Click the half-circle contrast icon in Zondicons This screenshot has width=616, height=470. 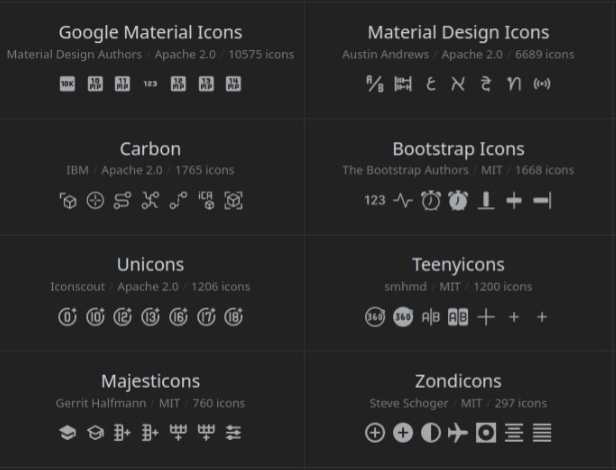pos(431,433)
